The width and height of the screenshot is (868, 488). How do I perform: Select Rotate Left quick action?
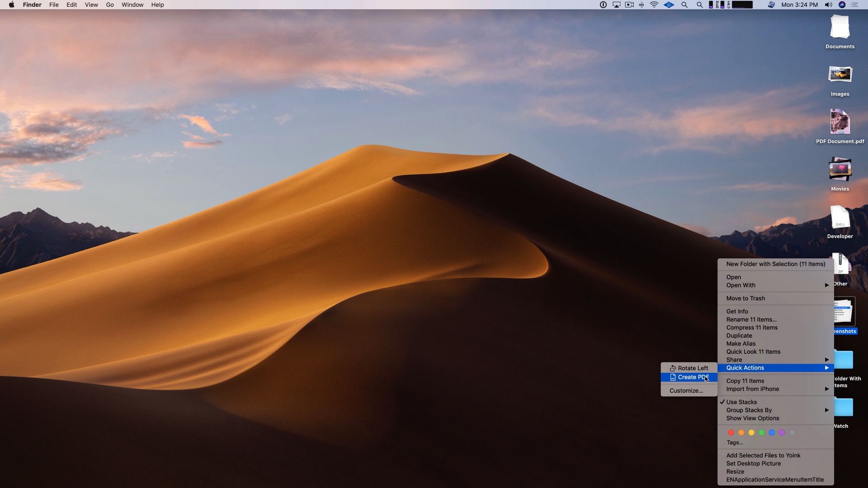coord(693,368)
